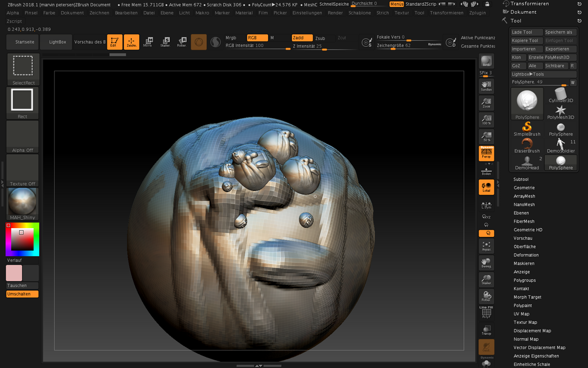Expand the ArrayMesh section
Screen dimensions: 588x368
coord(524,196)
